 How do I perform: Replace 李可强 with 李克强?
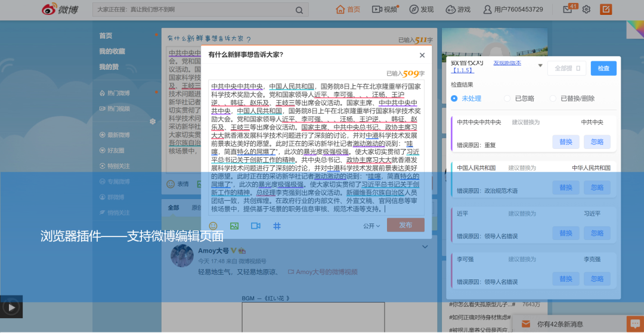click(565, 279)
